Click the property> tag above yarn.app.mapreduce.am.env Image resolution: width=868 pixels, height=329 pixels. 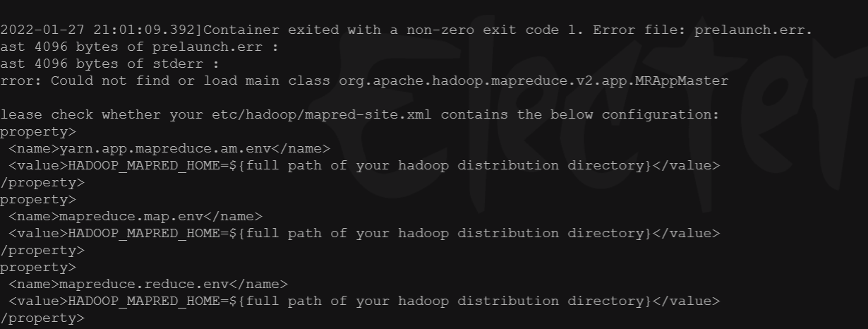pyautogui.click(x=38, y=132)
